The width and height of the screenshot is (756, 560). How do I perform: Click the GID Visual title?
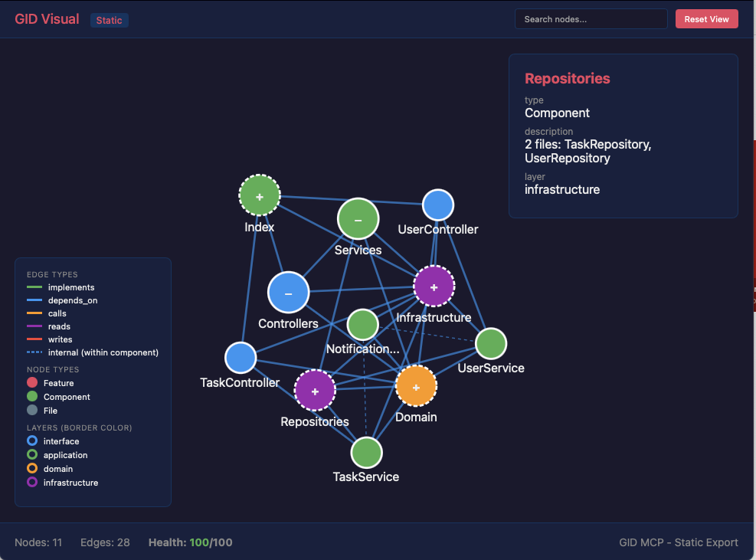(47, 19)
